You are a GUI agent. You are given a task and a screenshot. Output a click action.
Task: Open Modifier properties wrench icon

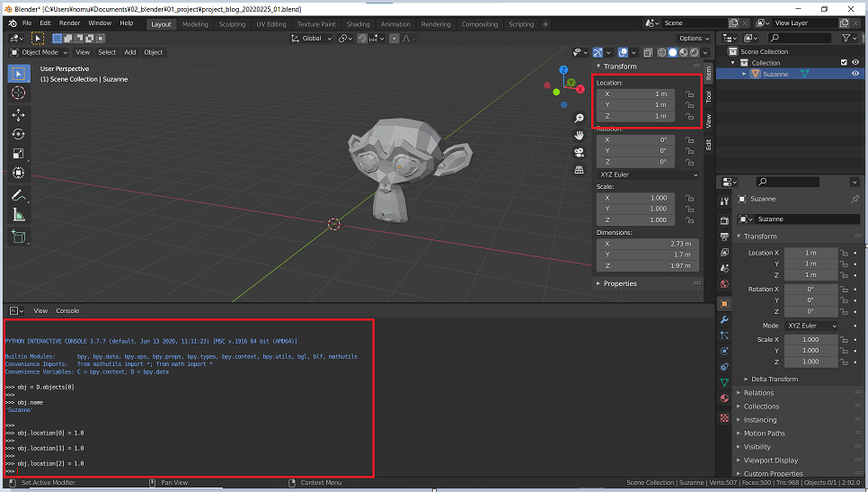[x=724, y=319]
